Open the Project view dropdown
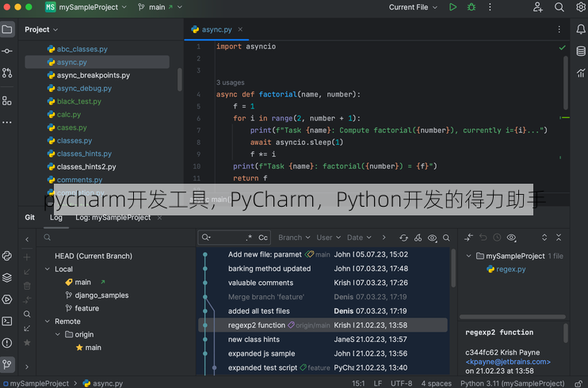This screenshot has width=588, height=388. pos(41,29)
